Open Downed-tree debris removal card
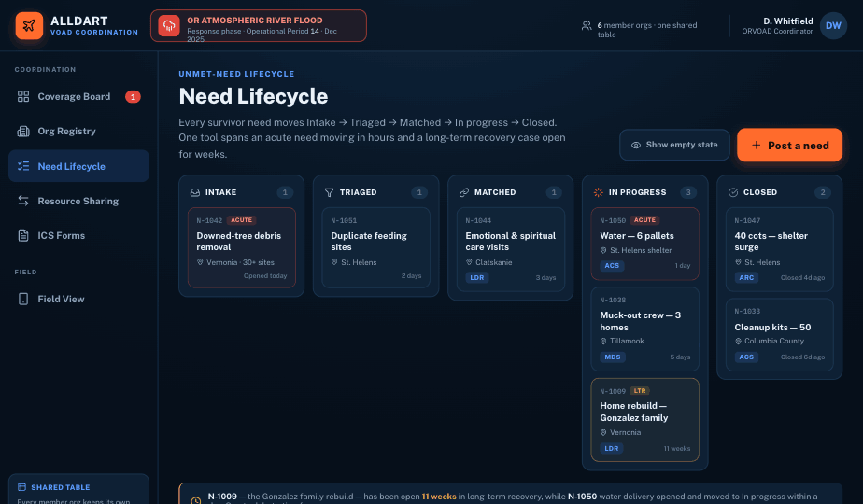This screenshot has height=504, width=863. click(x=242, y=247)
